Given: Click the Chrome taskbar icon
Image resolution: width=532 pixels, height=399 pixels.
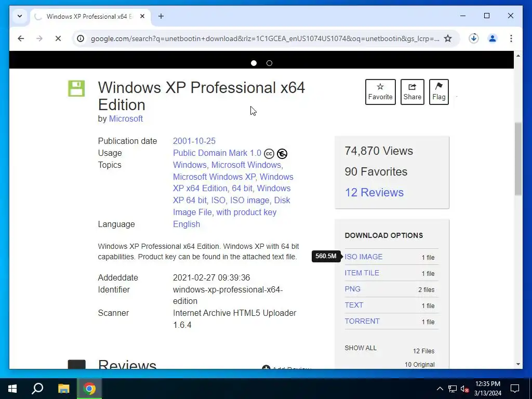Looking at the screenshot, I should 89,389.
